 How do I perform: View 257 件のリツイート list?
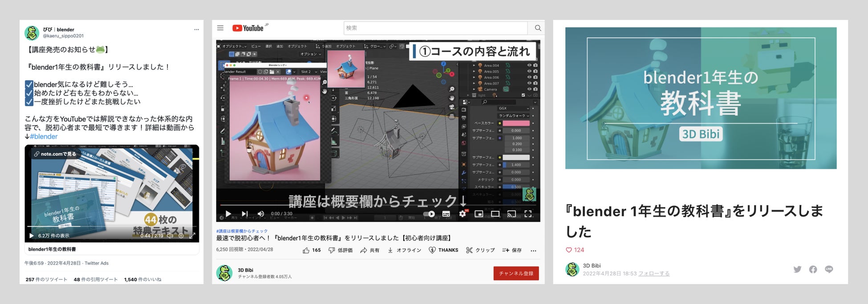click(x=46, y=280)
